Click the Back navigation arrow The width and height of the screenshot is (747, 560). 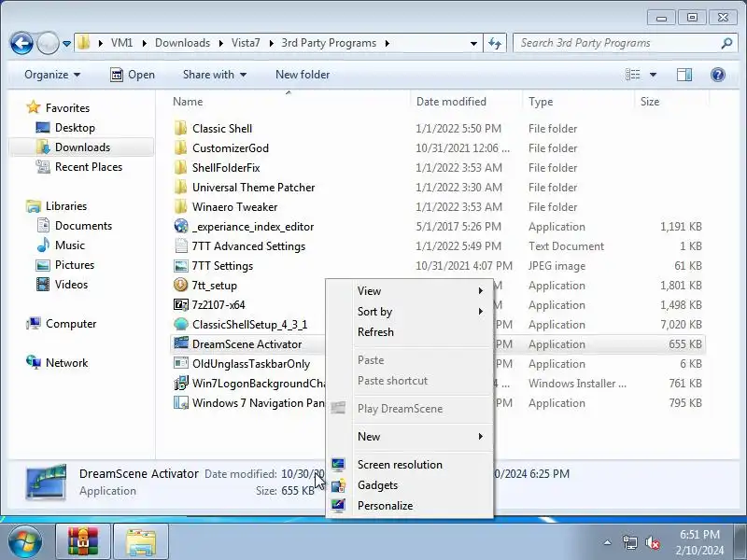21,43
